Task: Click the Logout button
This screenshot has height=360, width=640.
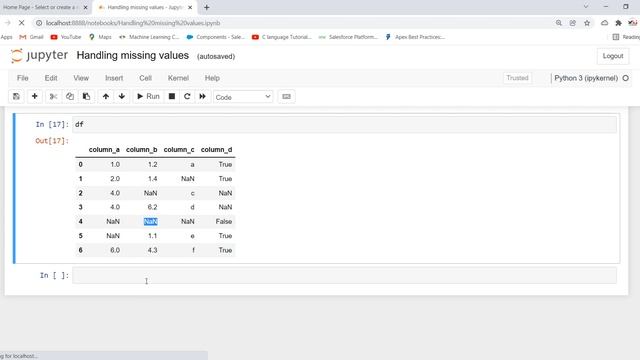Action: coord(613,56)
